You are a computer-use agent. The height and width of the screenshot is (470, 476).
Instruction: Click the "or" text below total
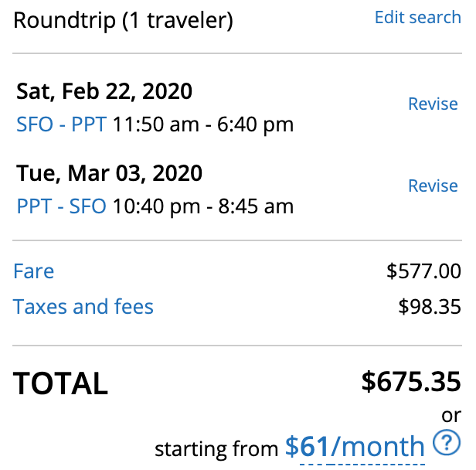tap(451, 416)
